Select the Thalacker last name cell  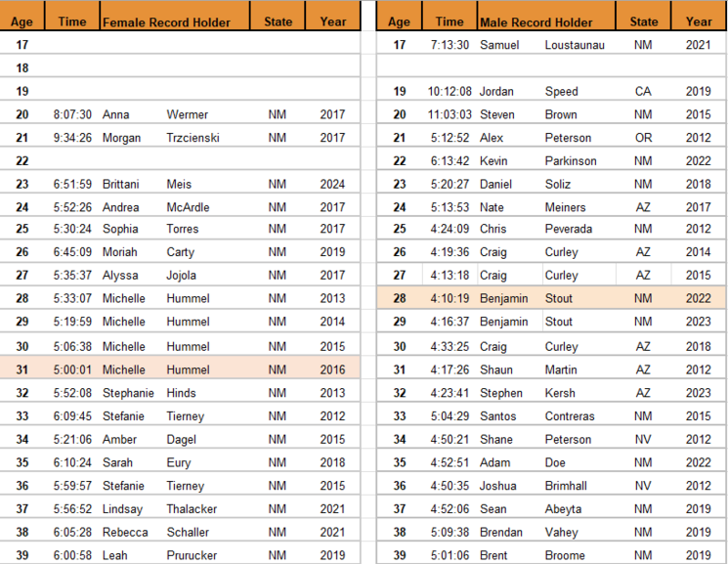192,509
